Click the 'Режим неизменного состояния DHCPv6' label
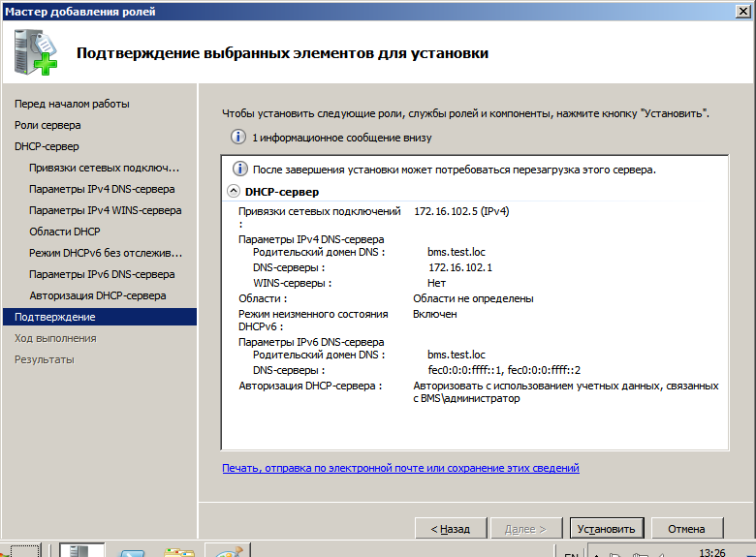Viewport: 756px width, 557px height. tap(313, 320)
